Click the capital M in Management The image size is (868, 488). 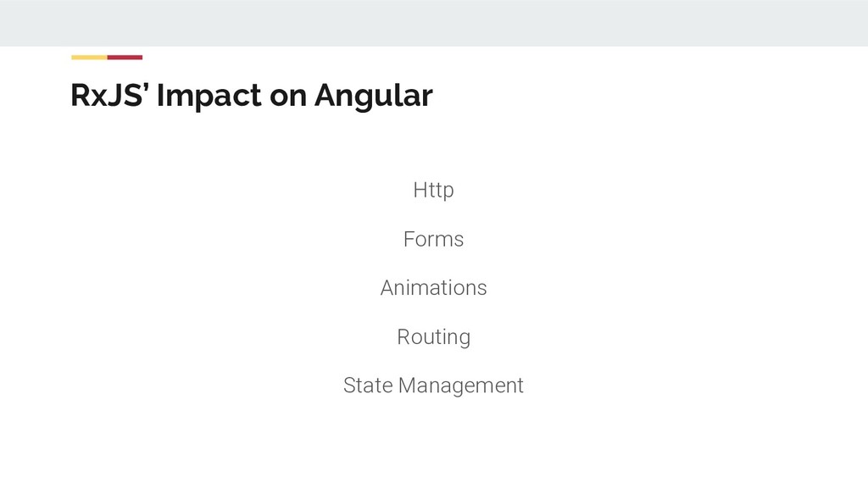[408, 385]
